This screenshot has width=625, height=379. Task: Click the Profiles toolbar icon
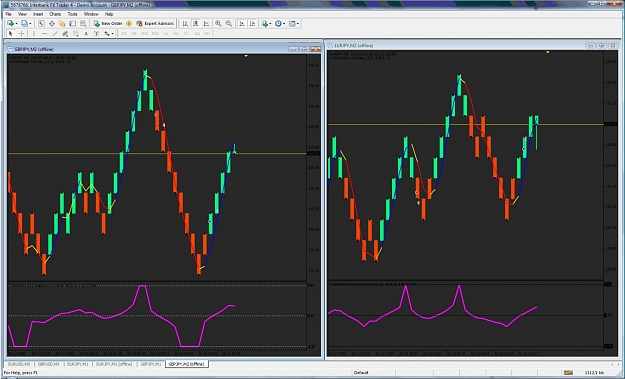click(24, 24)
